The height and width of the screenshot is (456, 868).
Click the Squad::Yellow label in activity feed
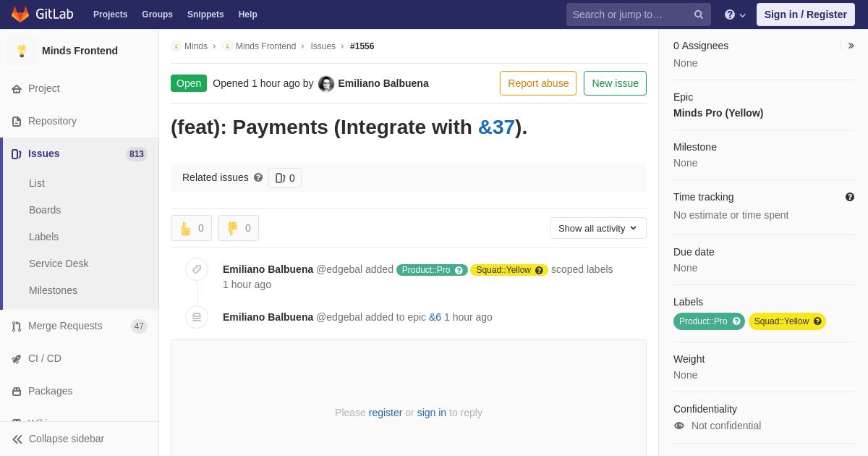tap(509, 270)
